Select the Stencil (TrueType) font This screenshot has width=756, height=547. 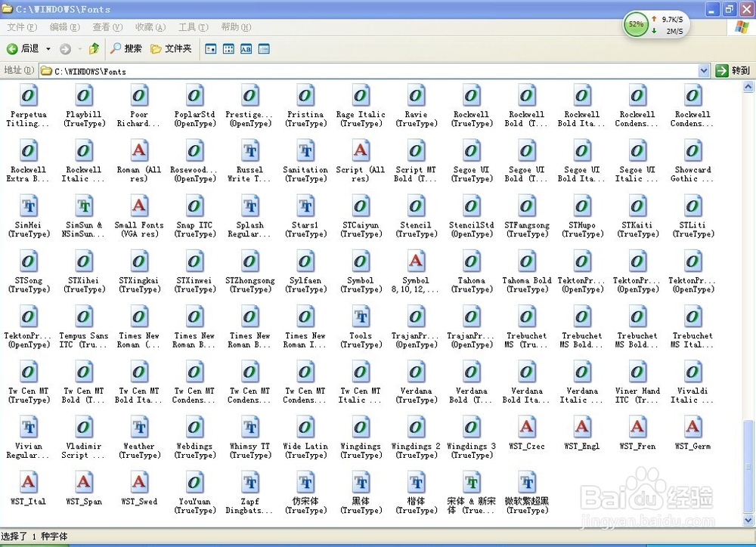point(416,206)
